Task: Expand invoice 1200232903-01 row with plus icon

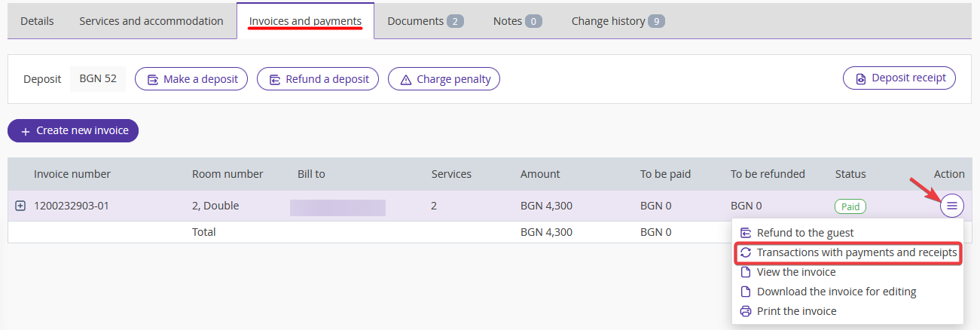Action: (20, 206)
